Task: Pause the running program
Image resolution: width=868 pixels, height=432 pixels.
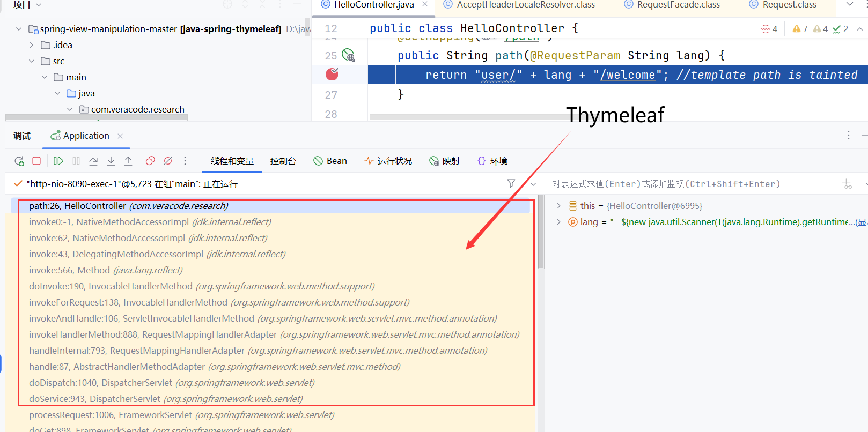Action: 76,161
